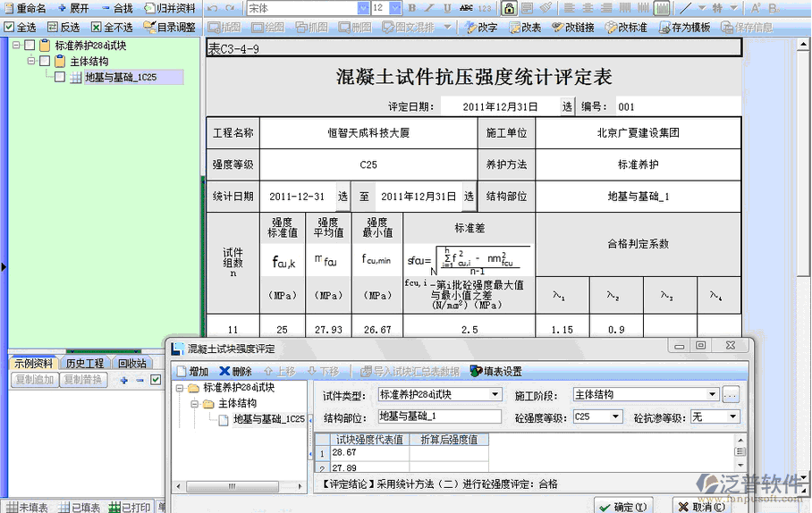
Task: Check the 标准养护28d试块 tree checkbox
Action: click(x=30, y=46)
